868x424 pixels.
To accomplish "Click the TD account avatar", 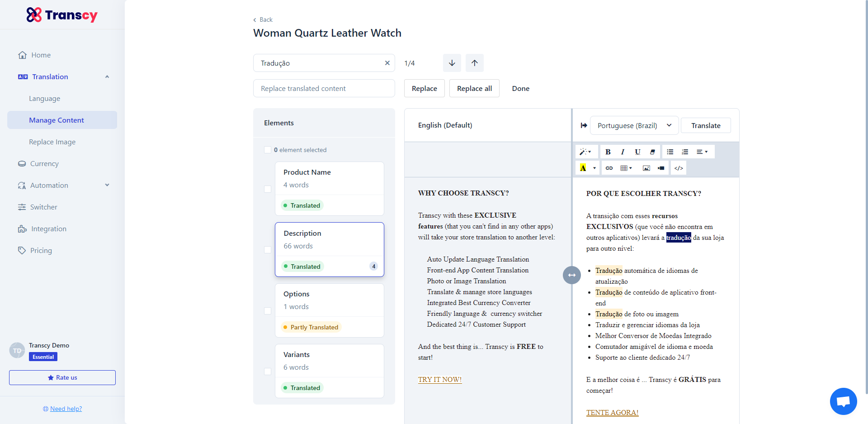I will 17,350.
